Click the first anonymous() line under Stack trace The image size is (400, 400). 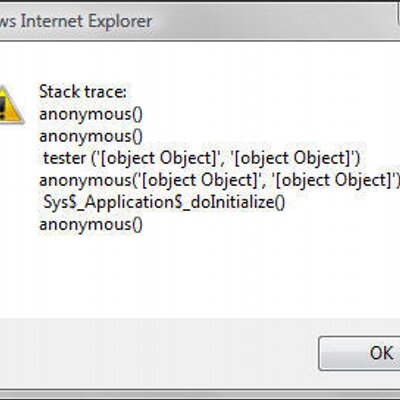point(91,114)
